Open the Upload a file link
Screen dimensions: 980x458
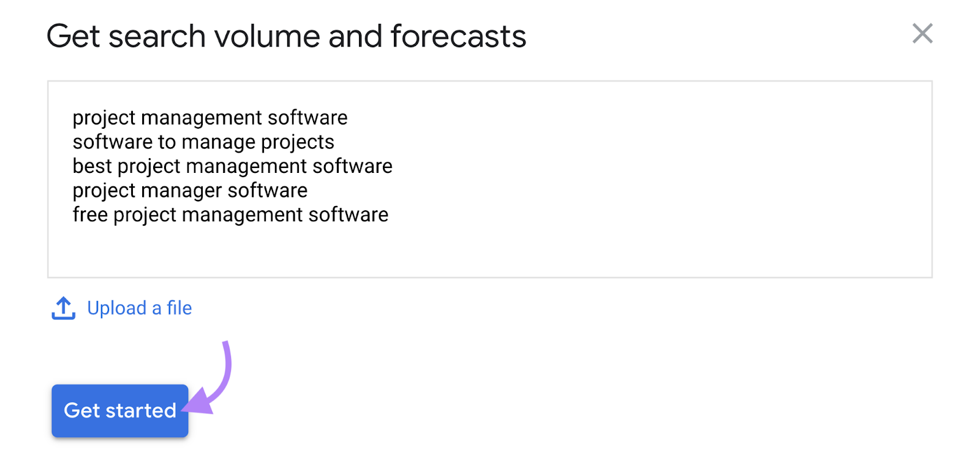(139, 308)
